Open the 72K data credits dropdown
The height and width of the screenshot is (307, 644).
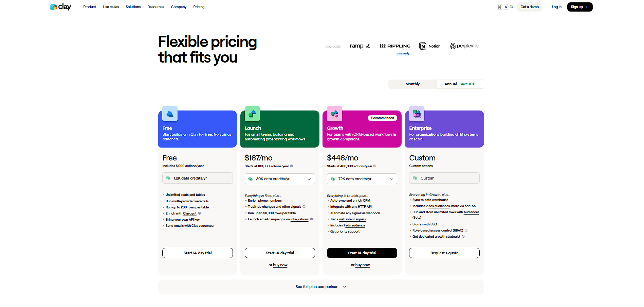(362, 179)
